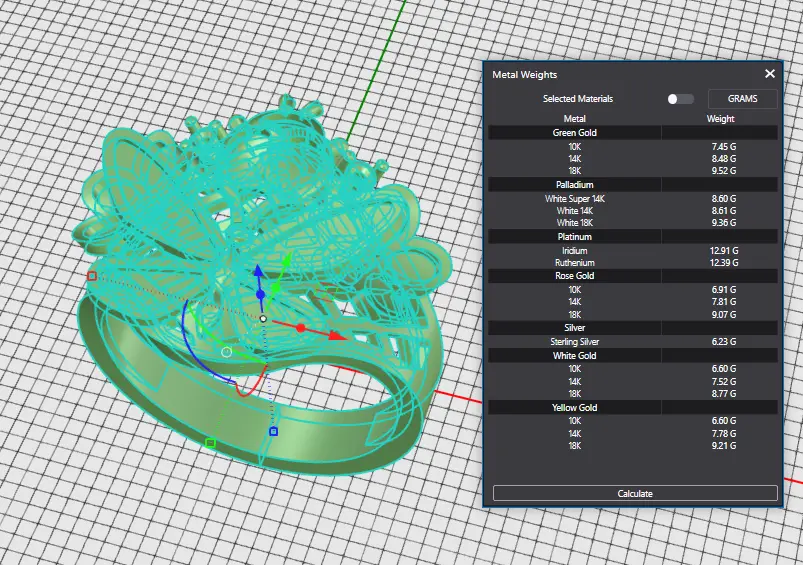Close the Metal Weights panel

pos(769,74)
